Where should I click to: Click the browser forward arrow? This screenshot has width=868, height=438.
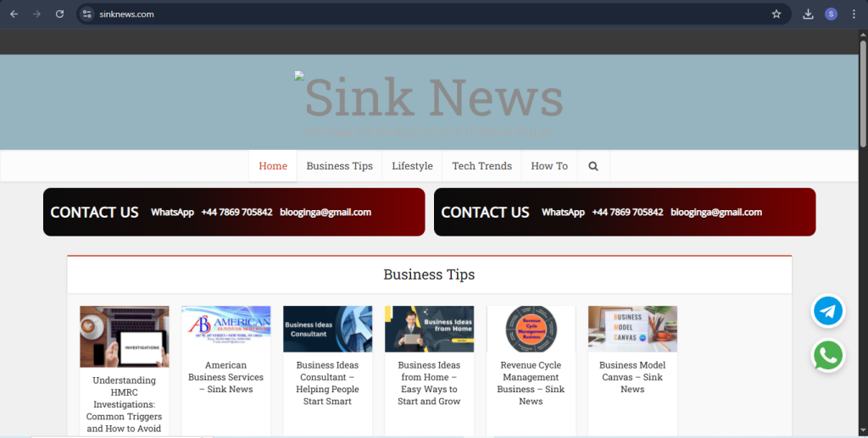point(36,14)
